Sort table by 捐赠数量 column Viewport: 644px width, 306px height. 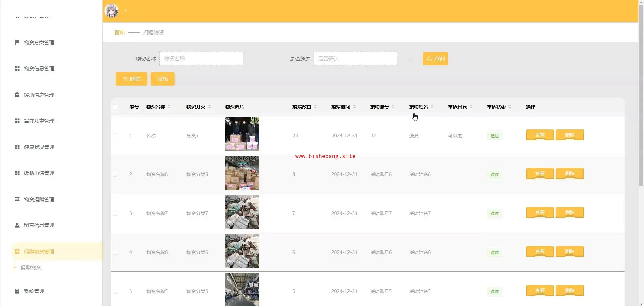pyautogui.click(x=315, y=107)
